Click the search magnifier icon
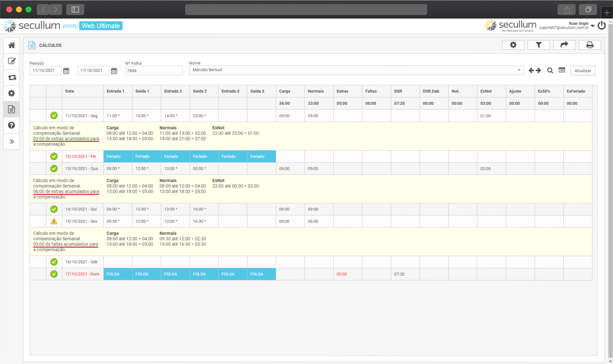 pos(550,71)
